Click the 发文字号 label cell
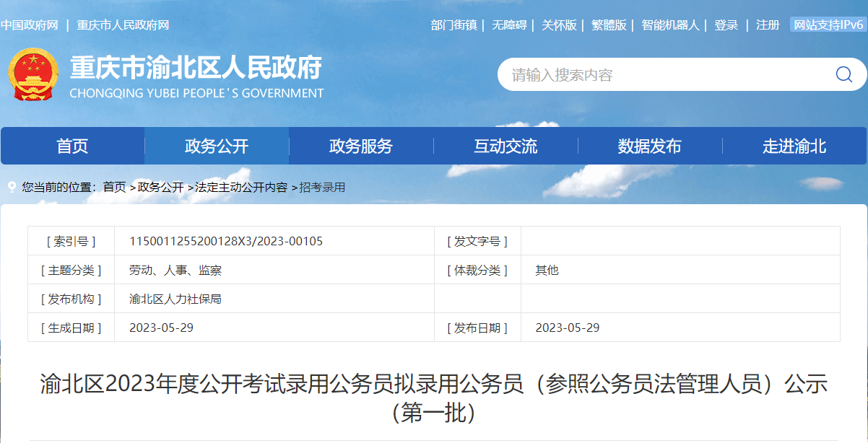Viewport: 868px width, 443px height. point(477,241)
